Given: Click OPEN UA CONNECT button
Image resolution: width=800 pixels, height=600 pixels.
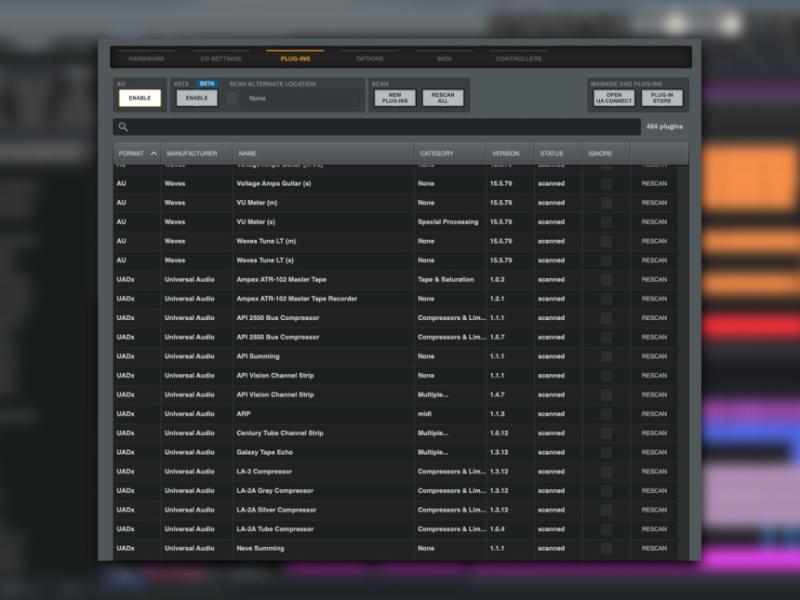Looking at the screenshot, I should click(614, 98).
